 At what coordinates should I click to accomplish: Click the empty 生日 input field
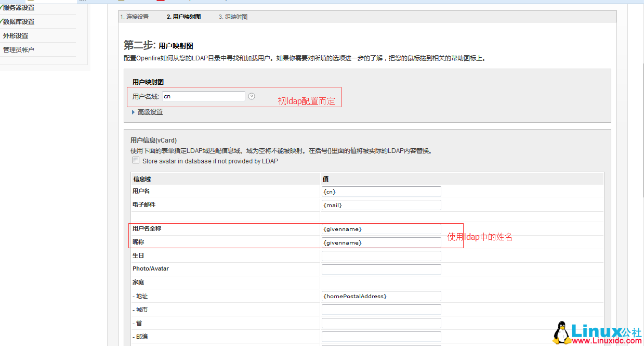click(x=381, y=255)
